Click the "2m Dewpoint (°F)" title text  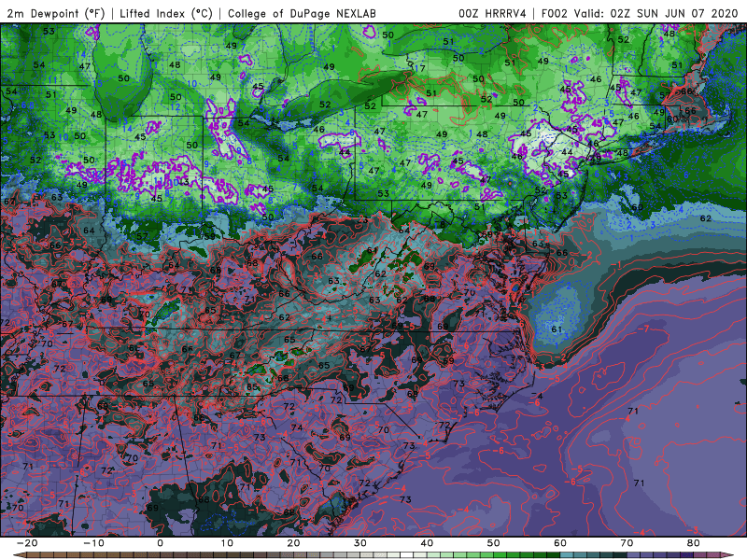(x=56, y=13)
